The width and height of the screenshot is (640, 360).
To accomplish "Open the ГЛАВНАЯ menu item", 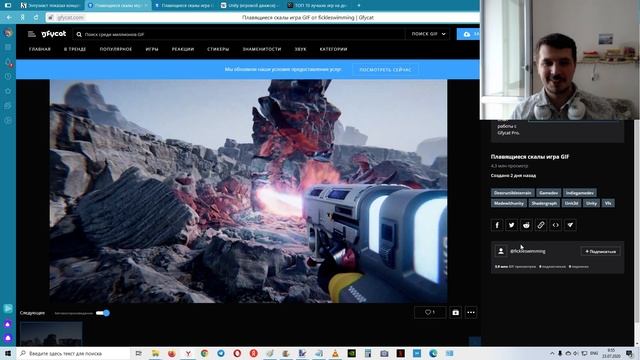I will [x=40, y=49].
